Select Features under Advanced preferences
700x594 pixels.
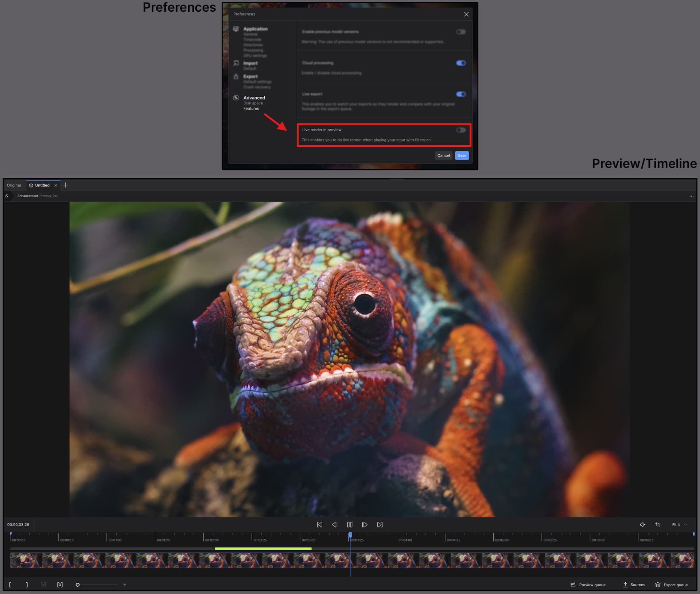click(x=251, y=109)
